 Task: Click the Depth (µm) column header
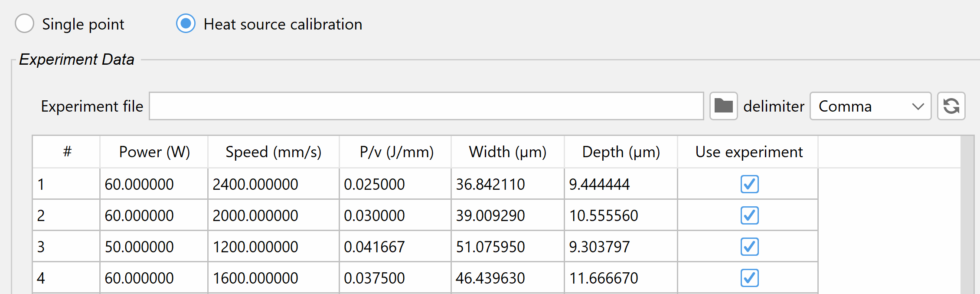point(621,152)
